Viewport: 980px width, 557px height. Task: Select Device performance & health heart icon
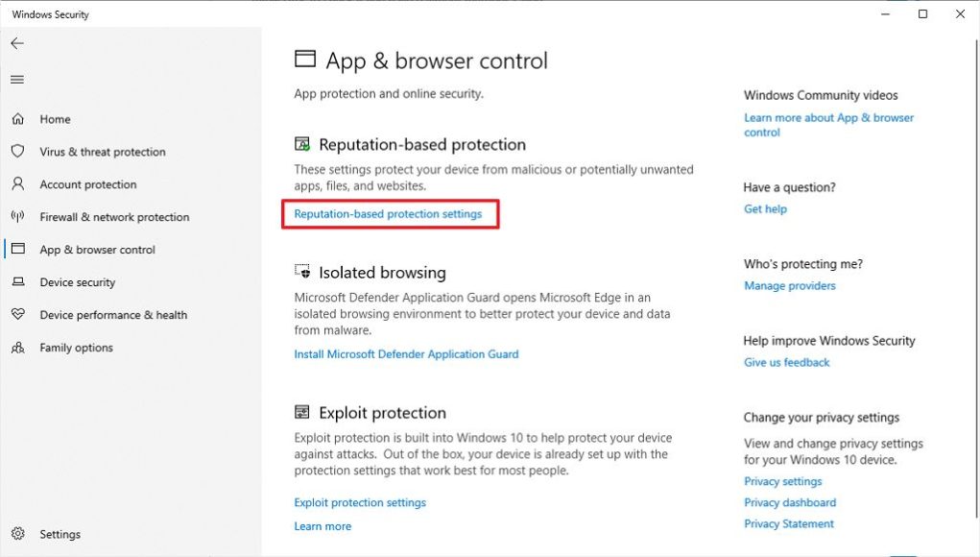click(16, 315)
